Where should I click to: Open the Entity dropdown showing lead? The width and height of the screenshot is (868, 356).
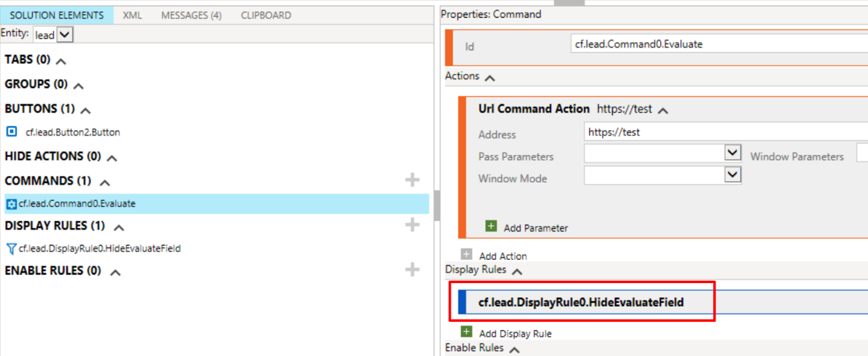(66, 35)
